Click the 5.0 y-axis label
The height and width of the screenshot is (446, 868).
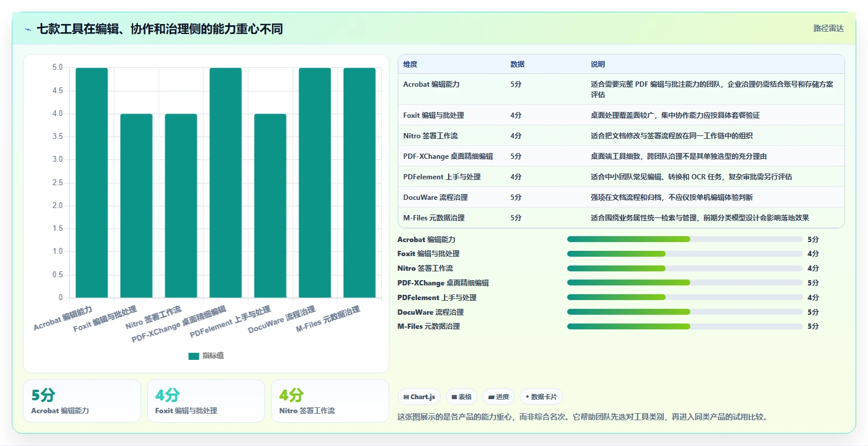click(57, 67)
